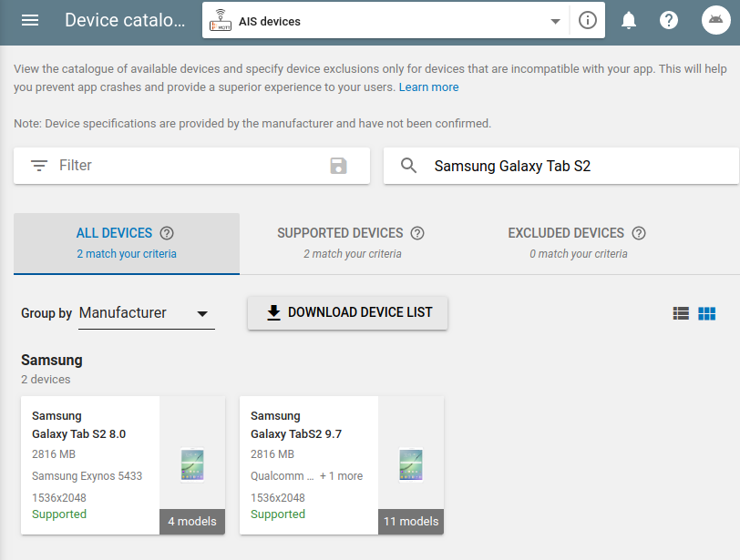740x560 pixels.
Task: Show help for Supported Devices tab
Action: (417, 233)
